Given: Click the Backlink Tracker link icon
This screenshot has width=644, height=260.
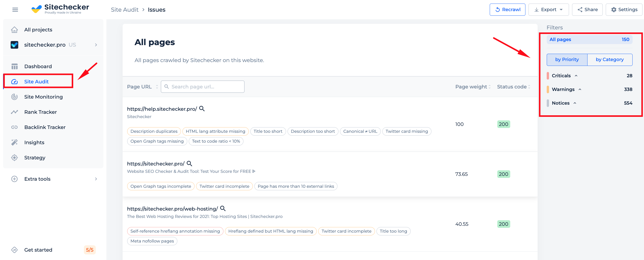Looking at the screenshot, I should (x=14, y=127).
